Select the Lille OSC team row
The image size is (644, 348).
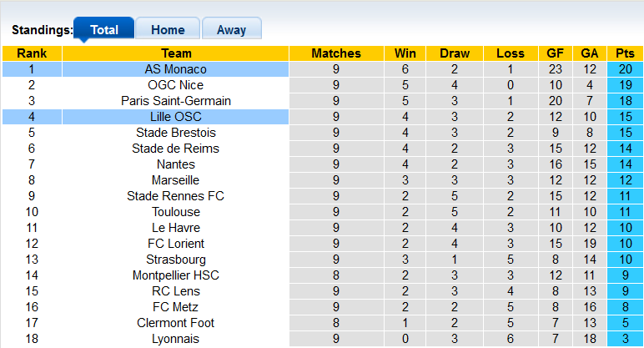pos(175,117)
